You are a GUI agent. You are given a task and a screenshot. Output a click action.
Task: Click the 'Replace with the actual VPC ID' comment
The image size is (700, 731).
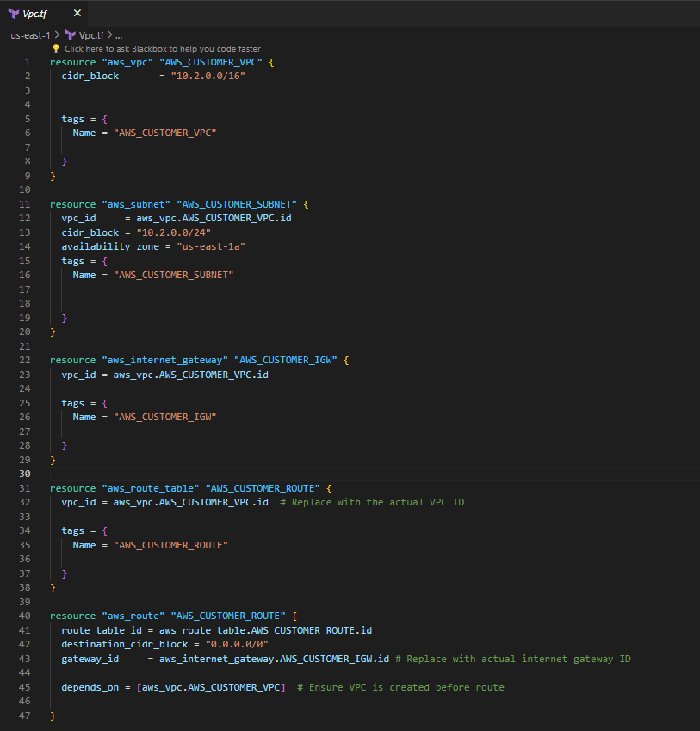[x=372, y=502]
